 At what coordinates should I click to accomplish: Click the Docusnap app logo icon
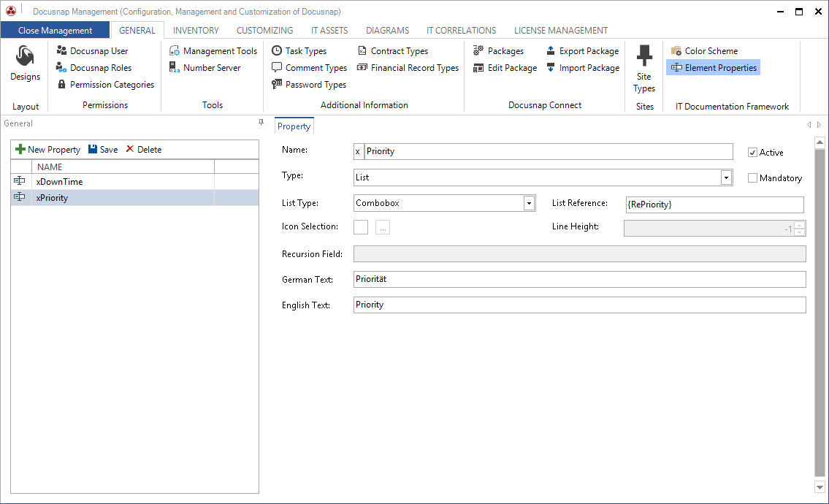pyautogui.click(x=10, y=10)
